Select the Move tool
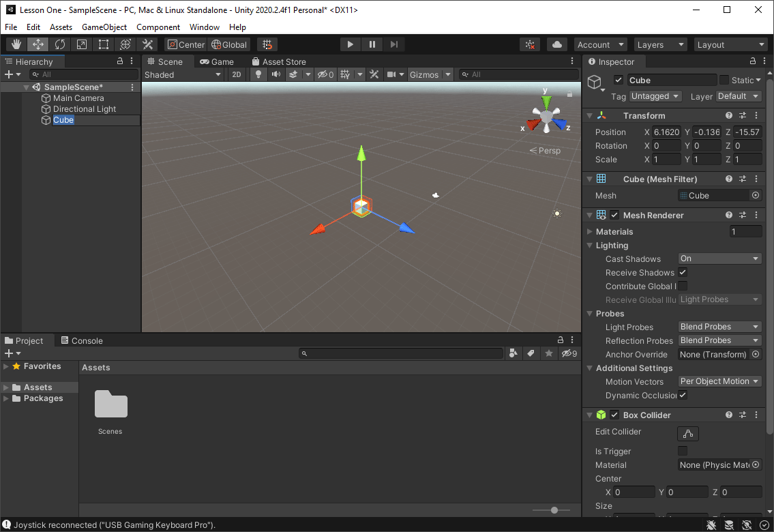Screen dimensions: 774x532 pos(38,44)
